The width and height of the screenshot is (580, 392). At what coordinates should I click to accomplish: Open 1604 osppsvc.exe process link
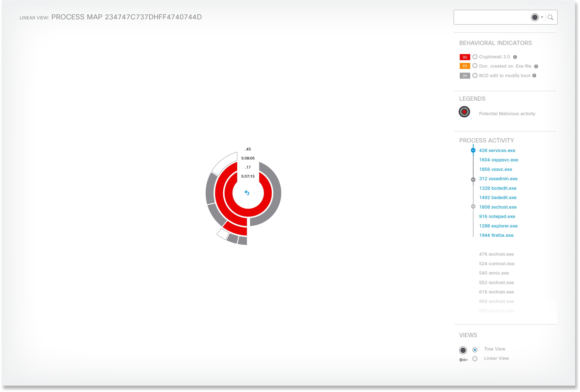coord(498,160)
